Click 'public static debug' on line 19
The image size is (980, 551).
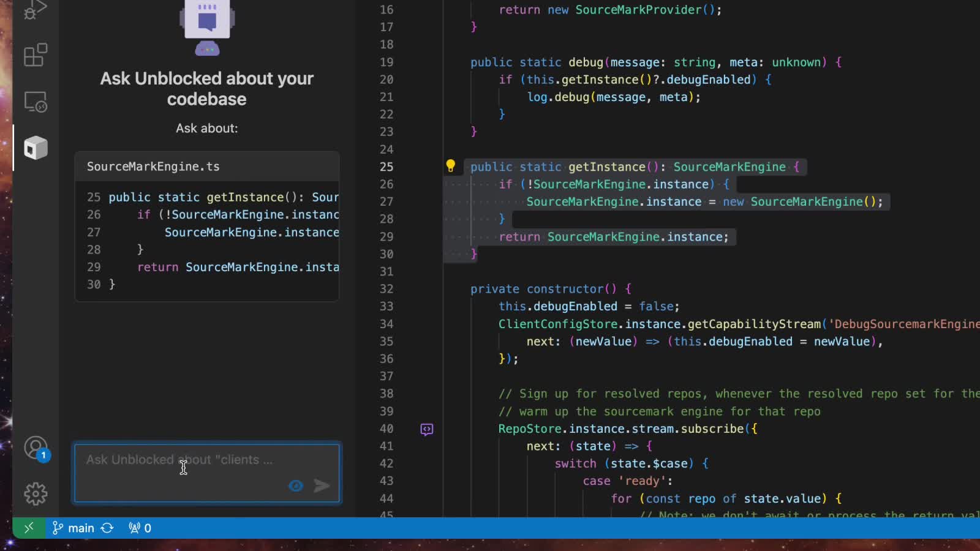point(537,62)
